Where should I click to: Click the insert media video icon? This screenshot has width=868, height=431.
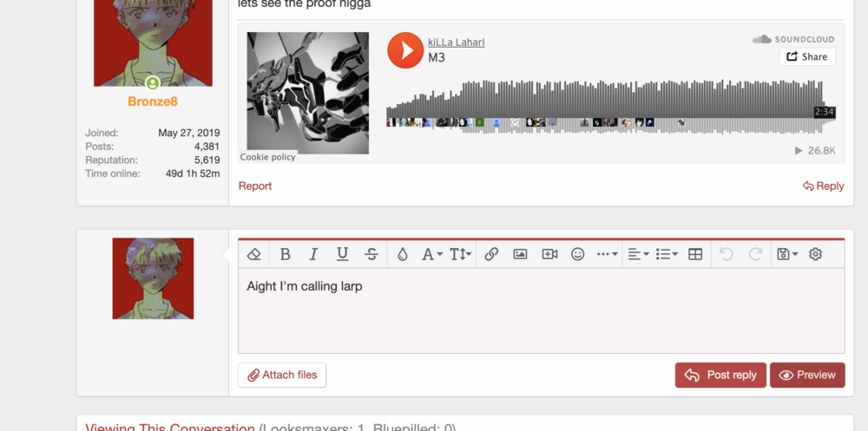(549, 254)
